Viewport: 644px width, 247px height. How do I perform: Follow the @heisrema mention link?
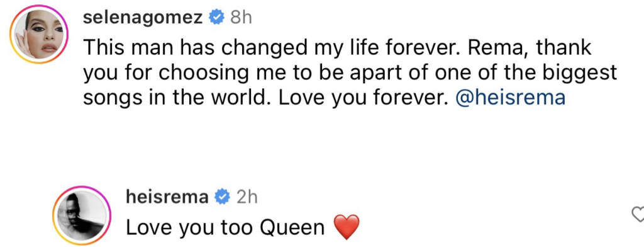511,98
